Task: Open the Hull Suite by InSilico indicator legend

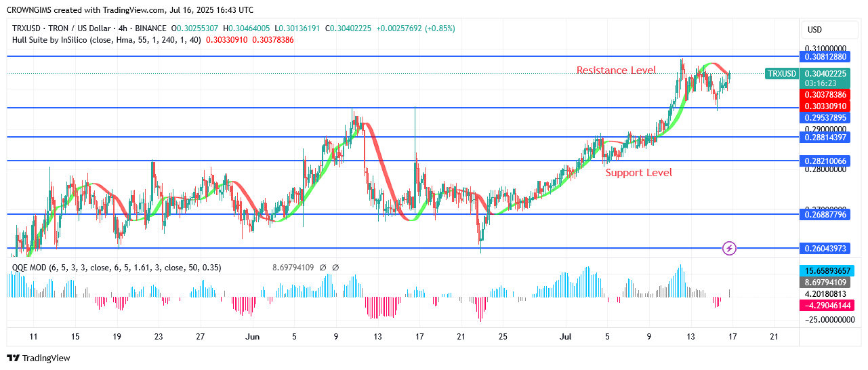Action: pyautogui.click(x=106, y=40)
